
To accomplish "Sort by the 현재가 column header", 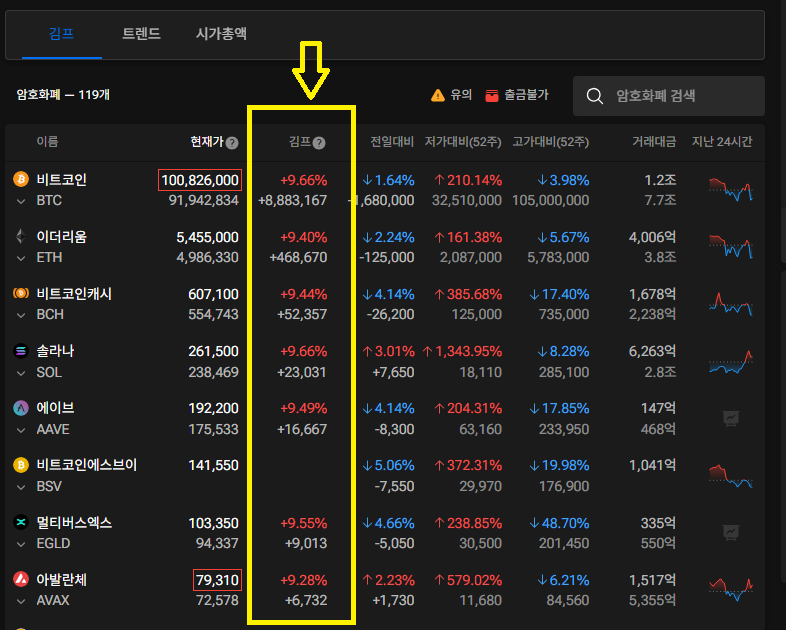I will point(207,142).
